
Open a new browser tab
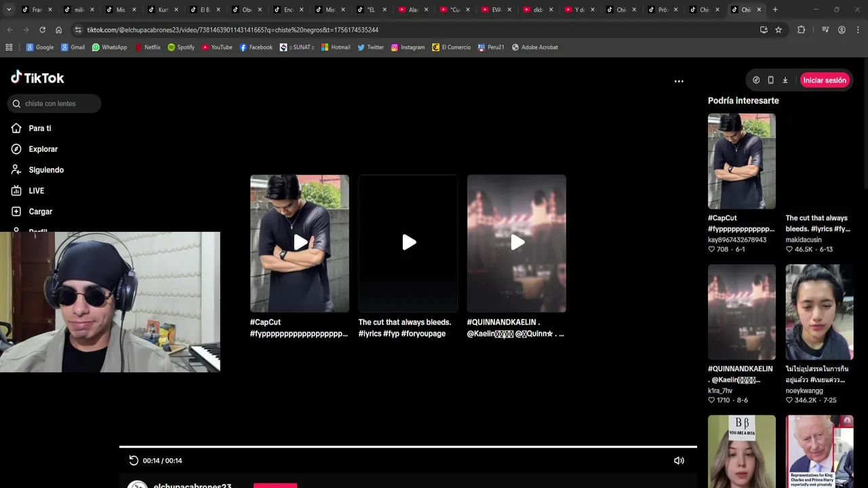click(775, 9)
